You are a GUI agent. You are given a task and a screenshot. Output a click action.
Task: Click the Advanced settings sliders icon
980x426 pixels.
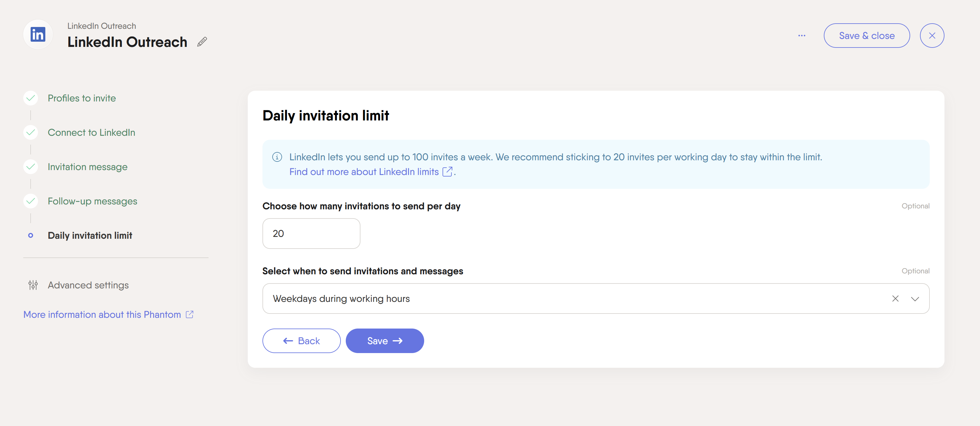click(x=33, y=285)
